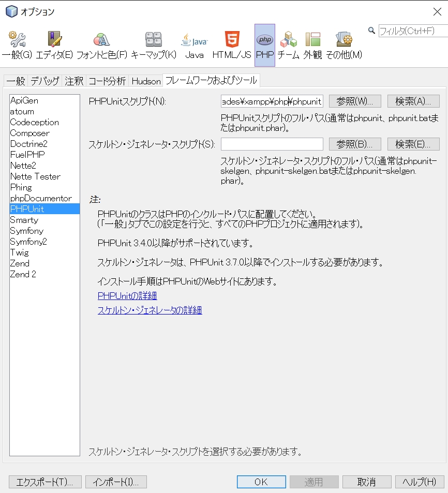
Task: Open the キーマップ(K) Keymap category
Action: (154, 46)
